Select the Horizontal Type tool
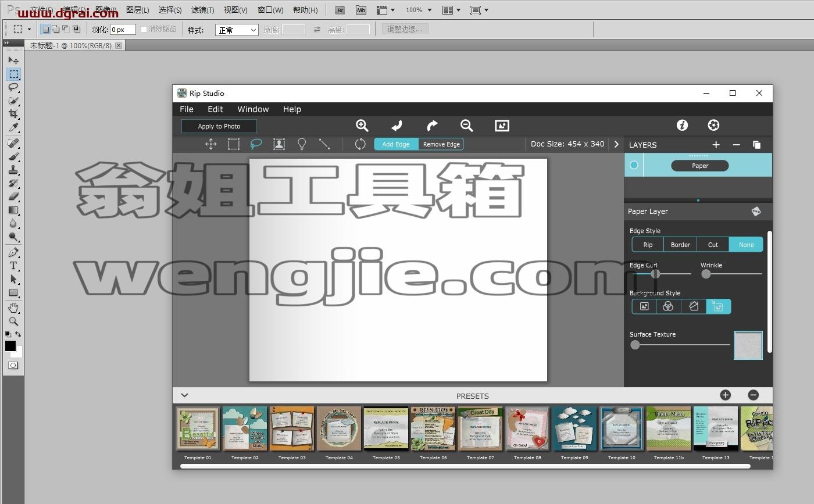This screenshot has height=504, width=814. coord(13,266)
